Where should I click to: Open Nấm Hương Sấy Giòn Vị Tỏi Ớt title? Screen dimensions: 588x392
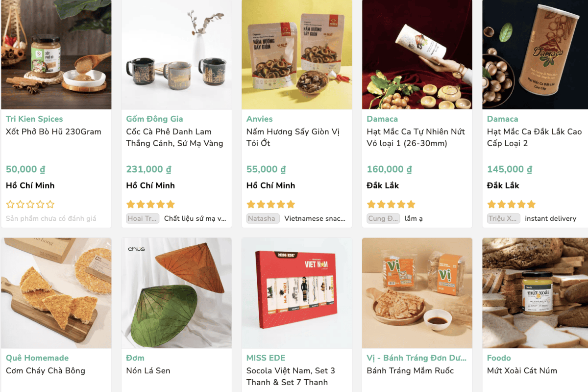(x=293, y=137)
